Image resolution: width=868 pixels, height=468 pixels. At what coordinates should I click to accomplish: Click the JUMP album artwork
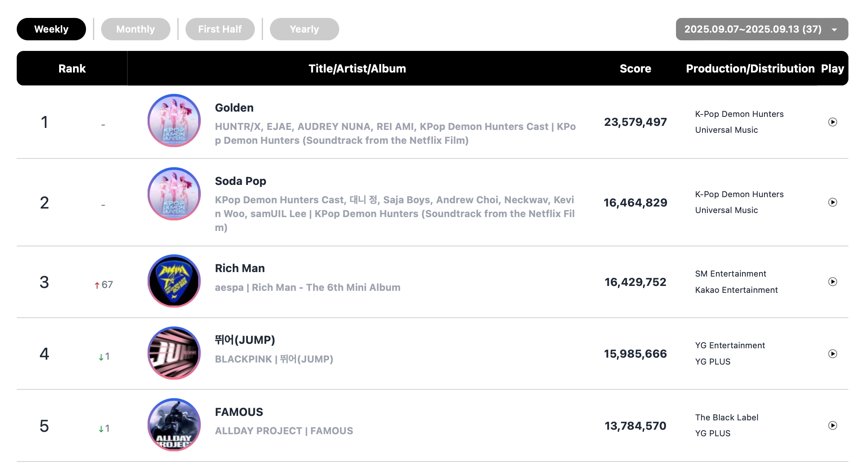point(174,353)
